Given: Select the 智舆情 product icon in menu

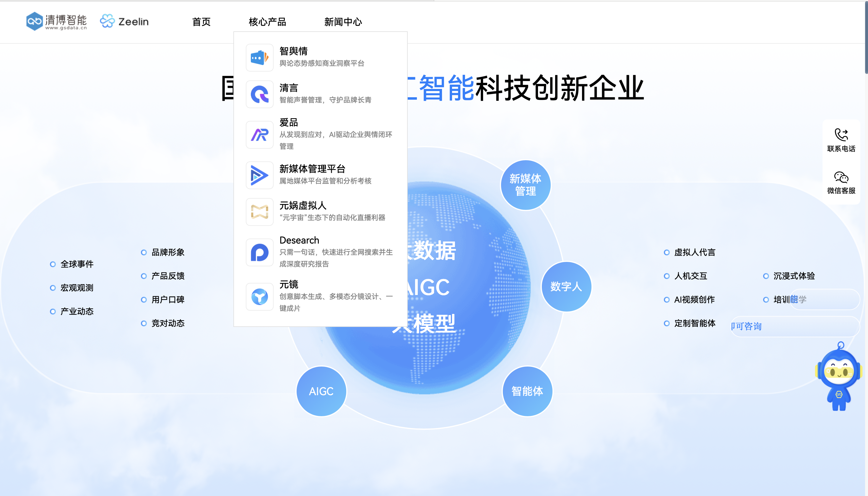Looking at the screenshot, I should coord(259,57).
